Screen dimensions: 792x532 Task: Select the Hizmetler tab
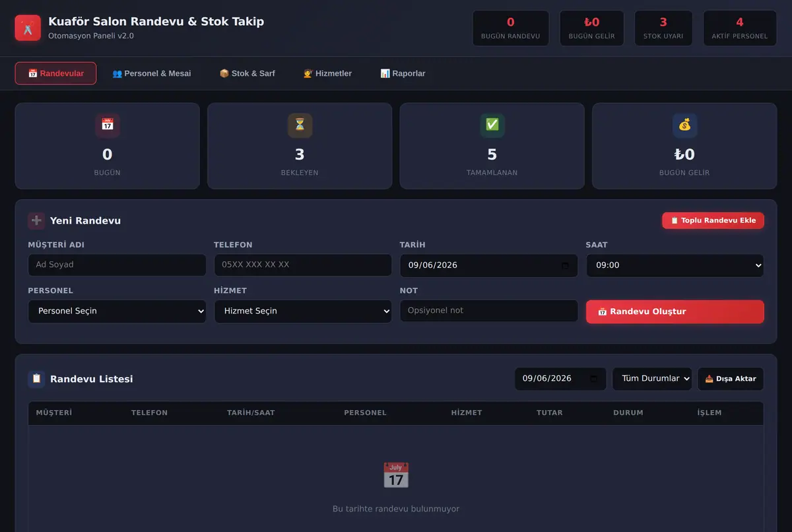coord(327,73)
